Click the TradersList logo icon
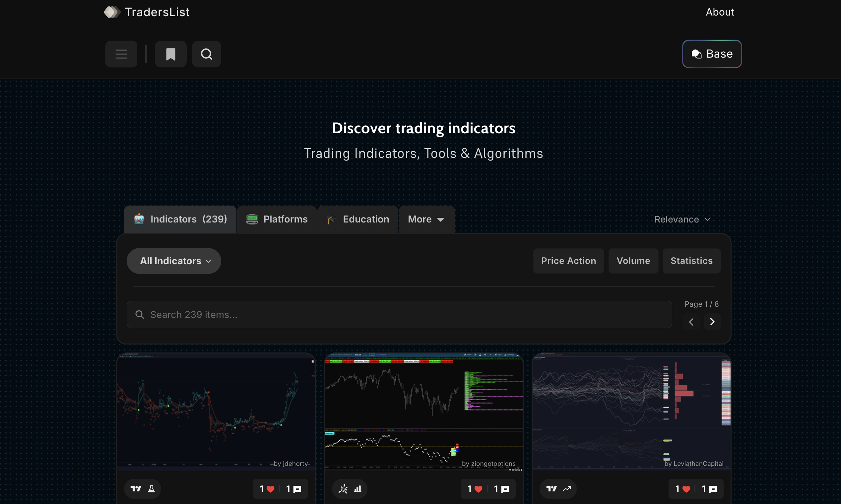 pyautogui.click(x=112, y=12)
